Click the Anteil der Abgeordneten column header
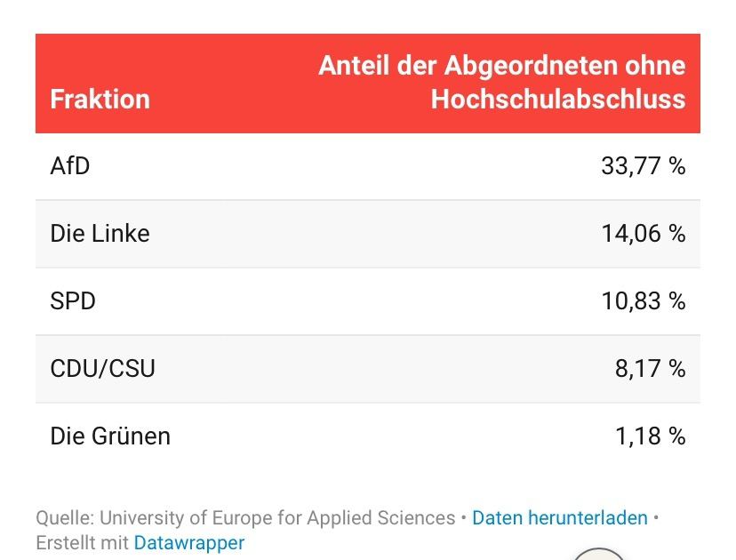The height and width of the screenshot is (560, 736). tap(501, 66)
